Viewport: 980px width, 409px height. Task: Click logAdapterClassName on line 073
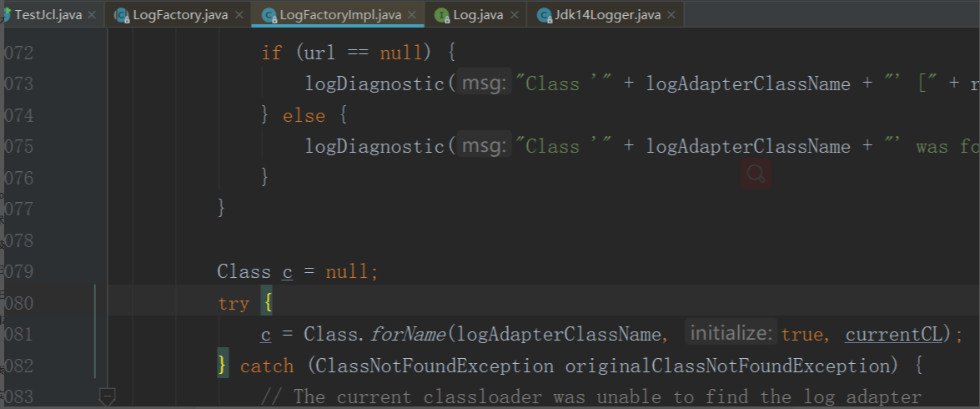point(748,83)
